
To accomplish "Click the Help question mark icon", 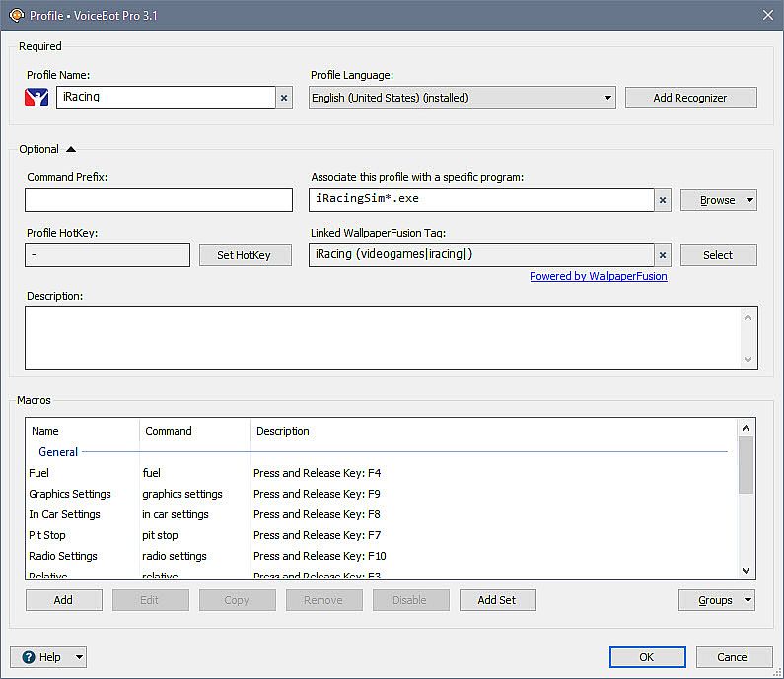I will (x=29, y=657).
